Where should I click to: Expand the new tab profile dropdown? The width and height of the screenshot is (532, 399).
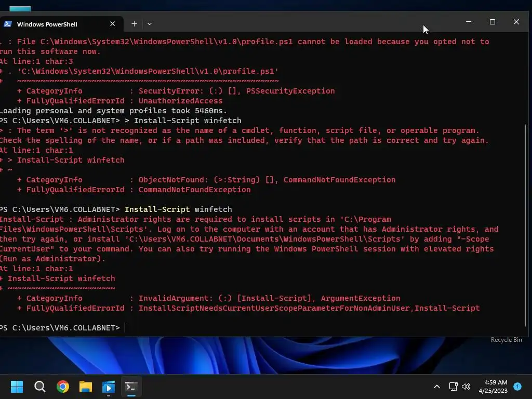150,24
